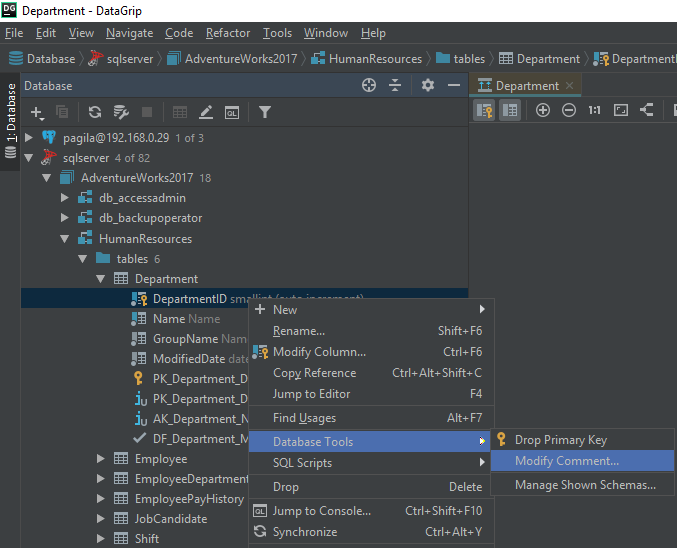Select the JobCandidate table in tree
The image size is (677, 548).
170,519
